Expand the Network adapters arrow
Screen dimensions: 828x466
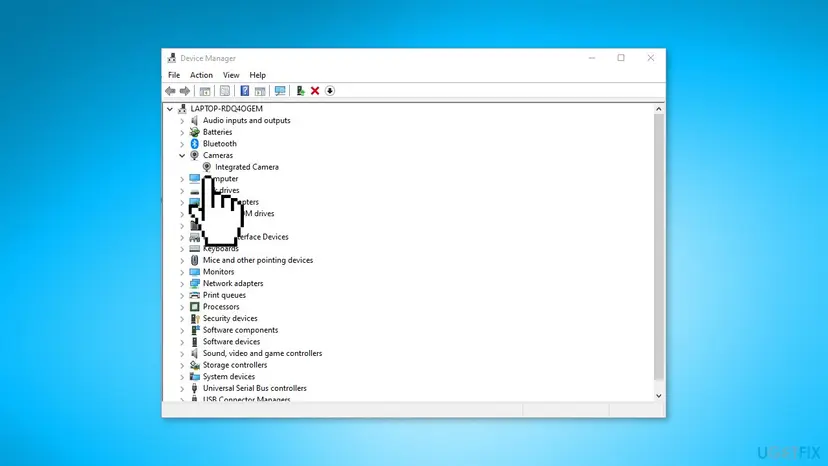point(182,284)
